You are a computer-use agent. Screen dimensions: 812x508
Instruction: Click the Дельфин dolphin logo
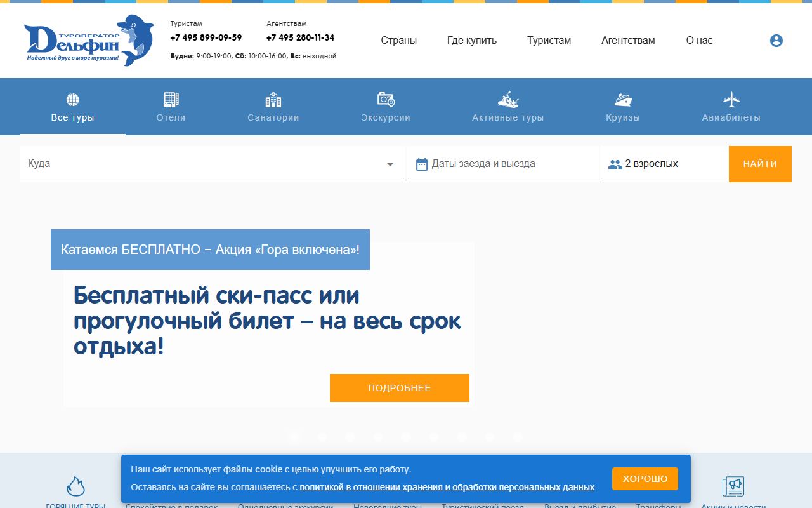(x=89, y=40)
